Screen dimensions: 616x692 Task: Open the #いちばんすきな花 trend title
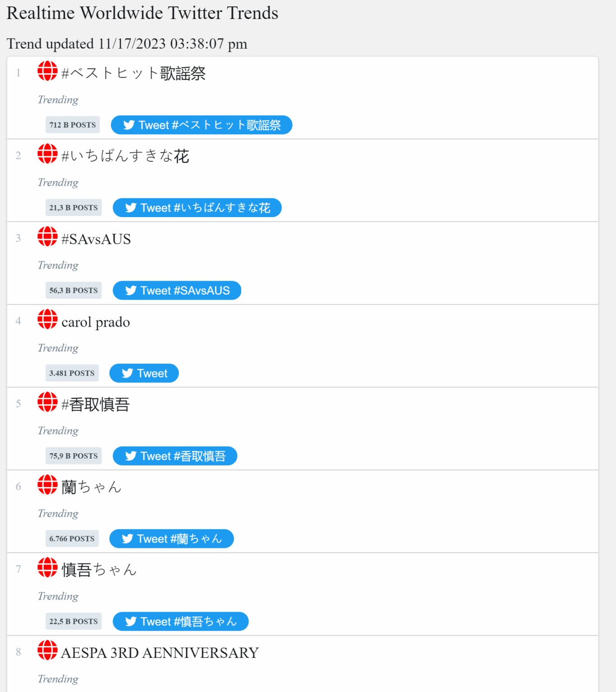[x=125, y=156]
